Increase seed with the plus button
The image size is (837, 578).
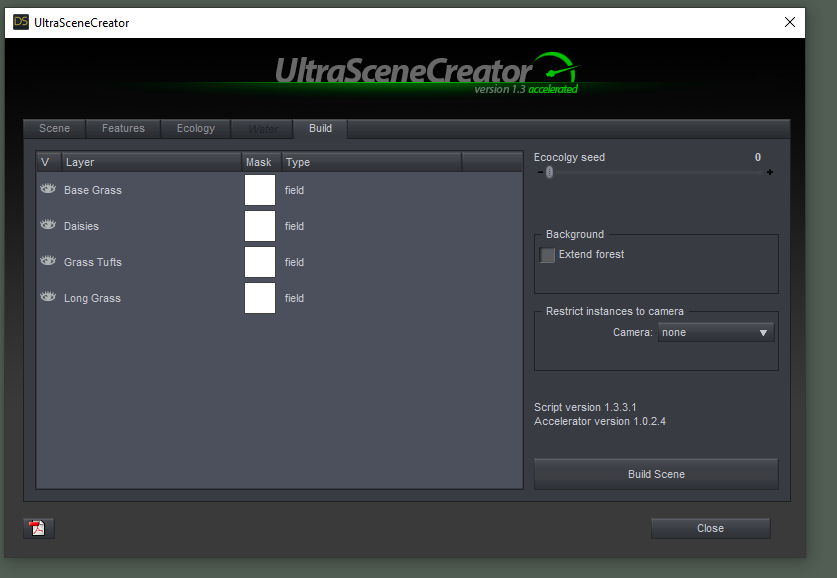coord(770,172)
